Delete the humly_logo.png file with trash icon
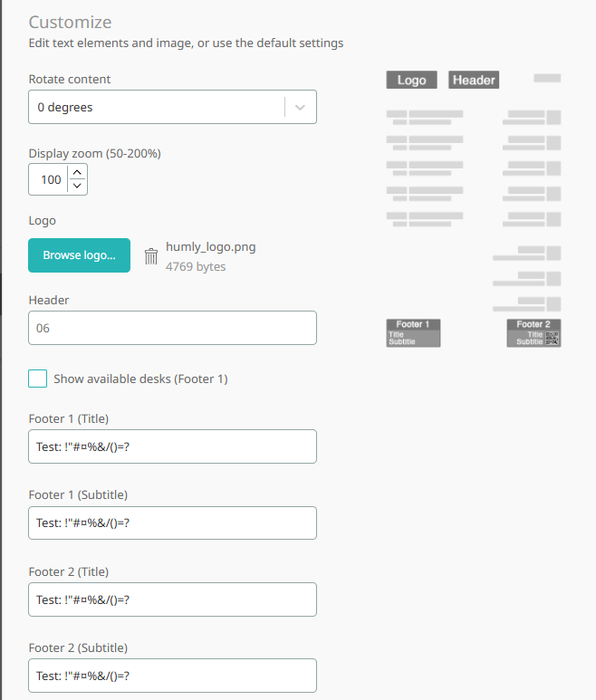Image resolution: width=596 pixels, height=700 pixels. (x=151, y=256)
